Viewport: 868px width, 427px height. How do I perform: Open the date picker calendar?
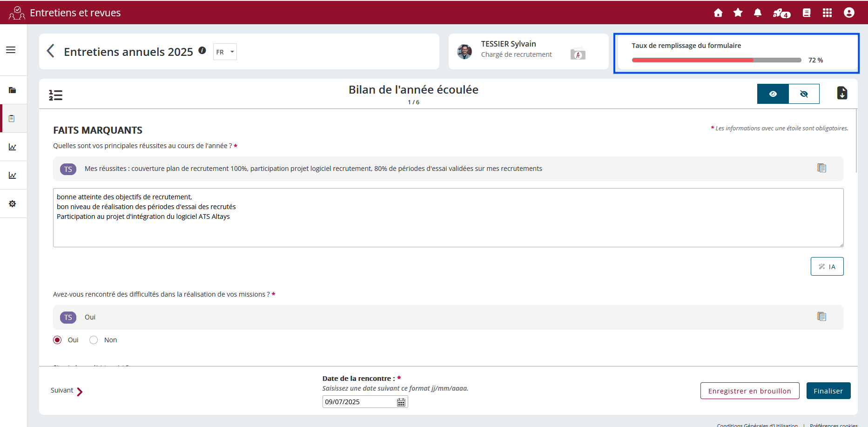(x=401, y=402)
